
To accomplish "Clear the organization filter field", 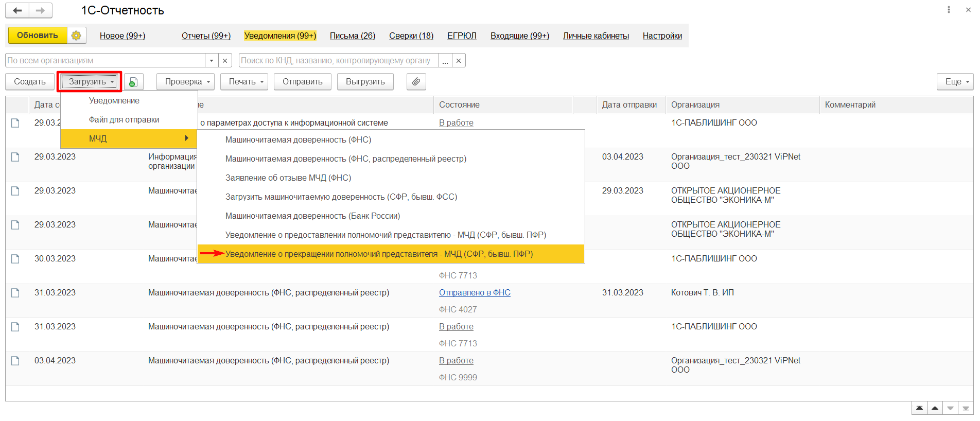I will [225, 61].
